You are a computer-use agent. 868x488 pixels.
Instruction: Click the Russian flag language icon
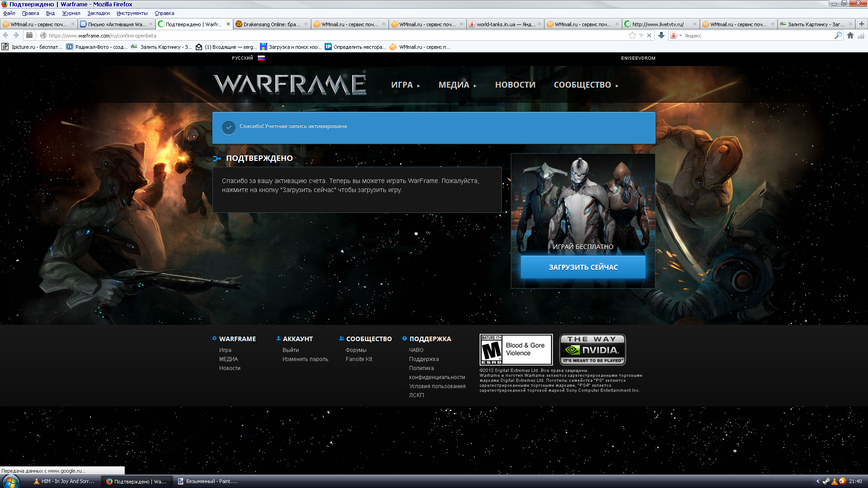(x=261, y=58)
